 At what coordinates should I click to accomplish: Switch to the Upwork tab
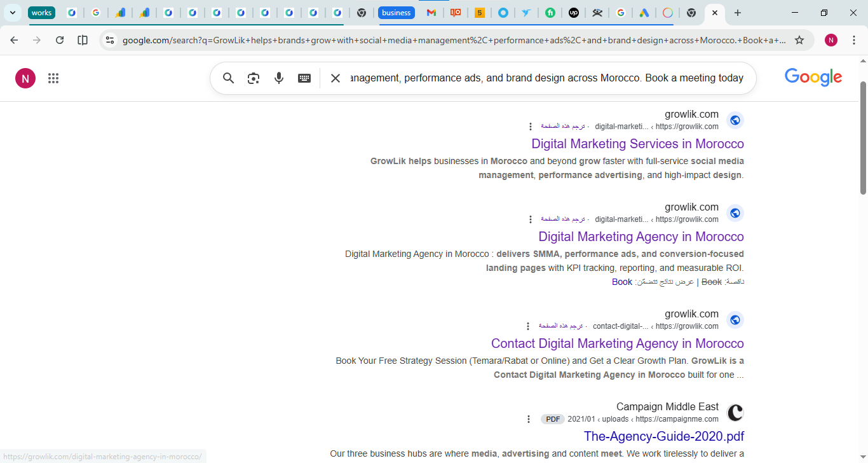pos(574,13)
